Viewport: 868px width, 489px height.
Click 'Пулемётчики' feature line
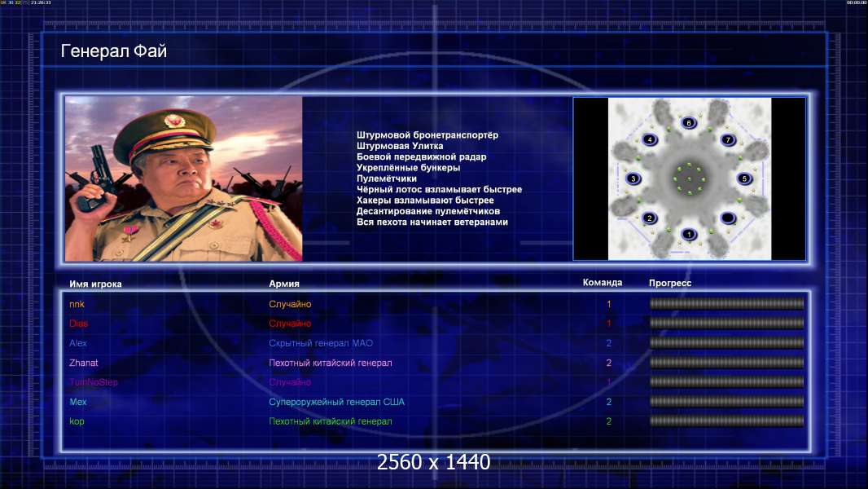(x=387, y=178)
